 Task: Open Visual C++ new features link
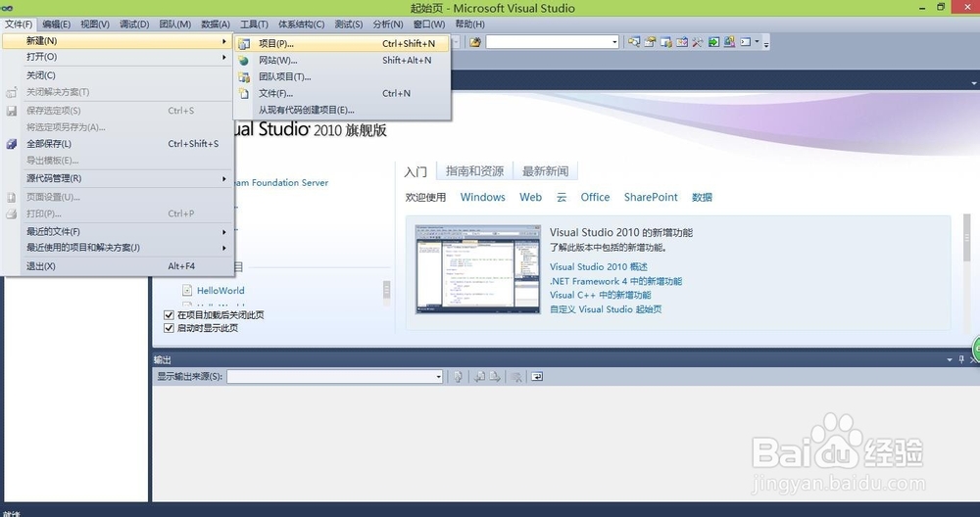click(600, 295)
